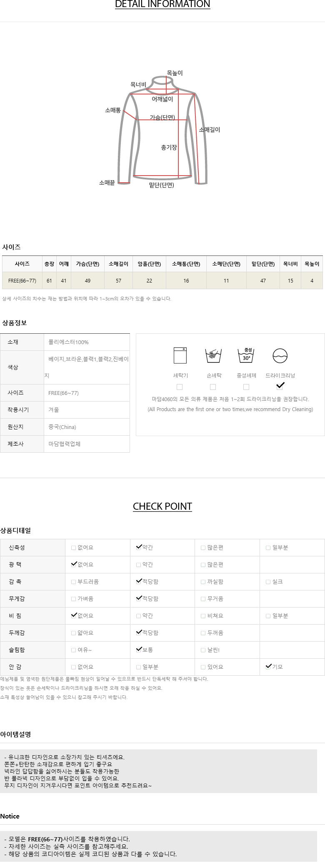Check 없어요 in the 신축성 row
The height and width of the screenshot is (868, 325).
click(74, 548)
